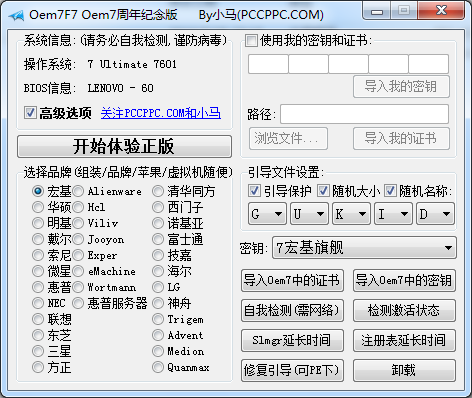Click 注册表延长时间 button

pyautogui.click(x=404, y=340)
